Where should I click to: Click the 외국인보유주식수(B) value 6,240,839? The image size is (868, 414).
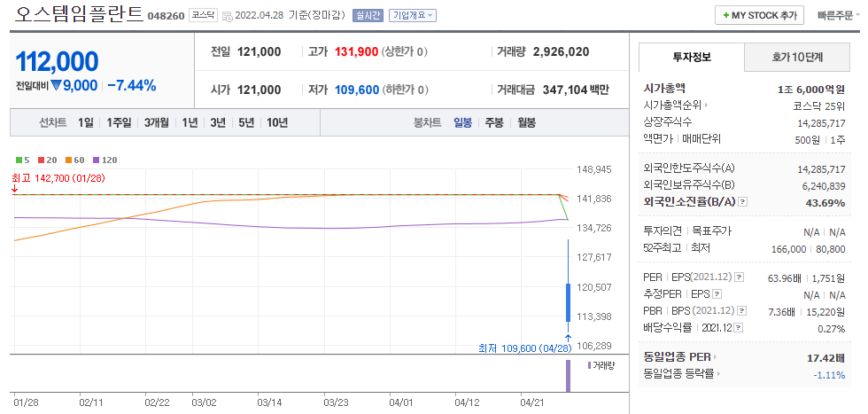click(823, 186)
